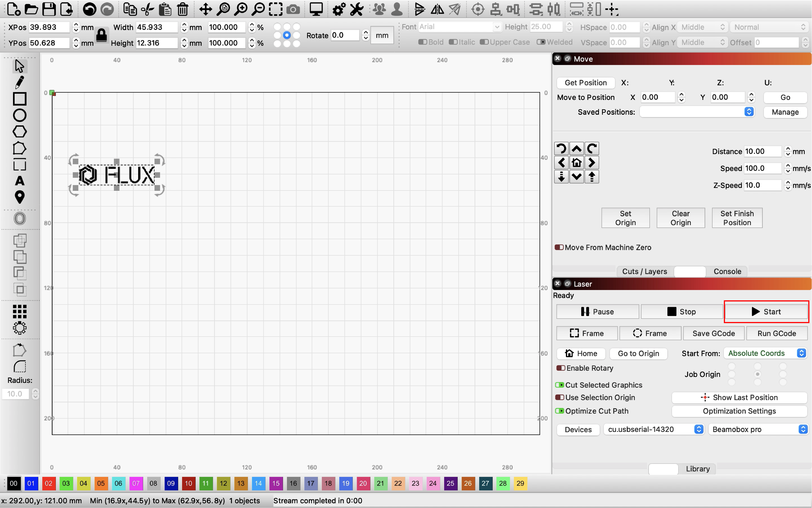This screenshot has width=812, height=508.
Task: Toggle Bold text option
Action: tap(423, 42)
